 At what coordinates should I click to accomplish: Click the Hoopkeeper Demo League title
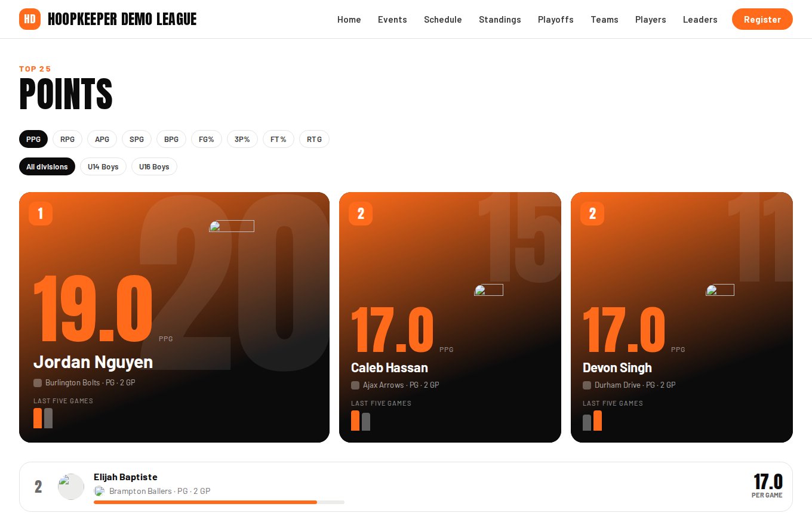coord(122,19)
